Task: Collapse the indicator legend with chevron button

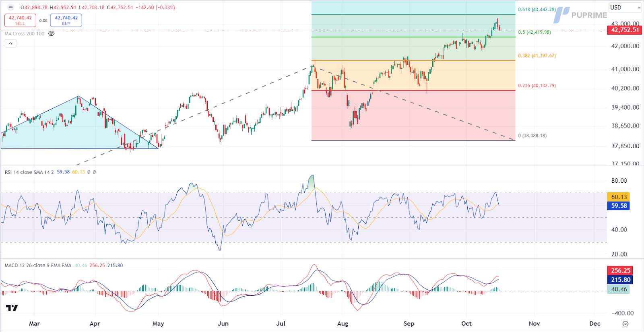Action: (x=10, y=43)
